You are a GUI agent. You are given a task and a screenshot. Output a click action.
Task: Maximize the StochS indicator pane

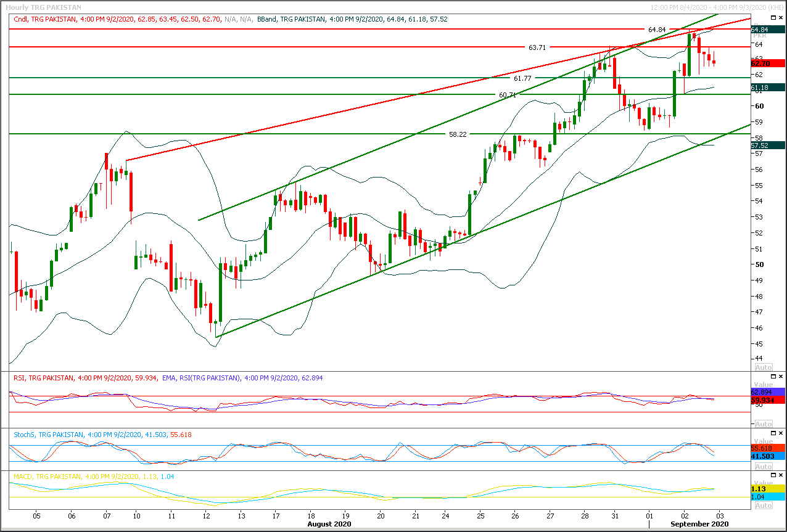(773, 433)
